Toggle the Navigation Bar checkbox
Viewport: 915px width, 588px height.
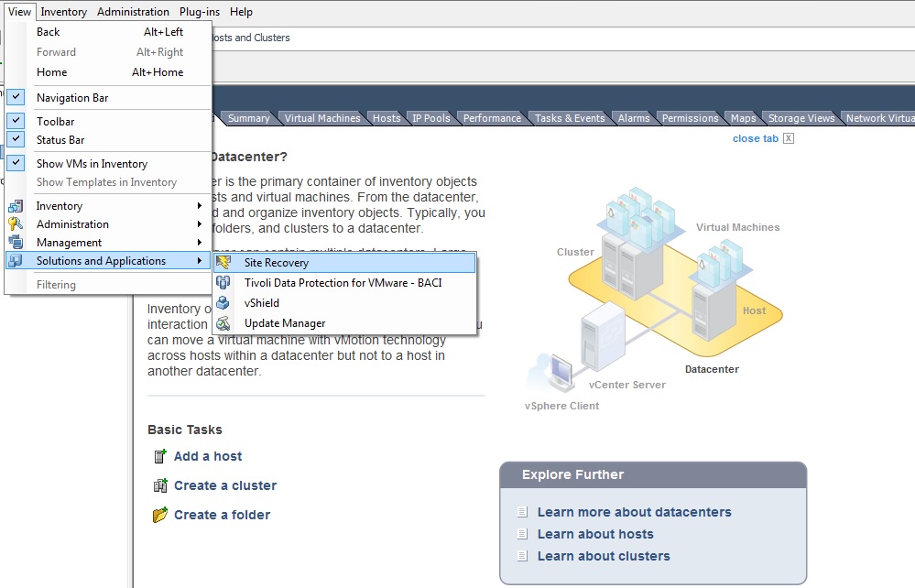coord(16,96)
